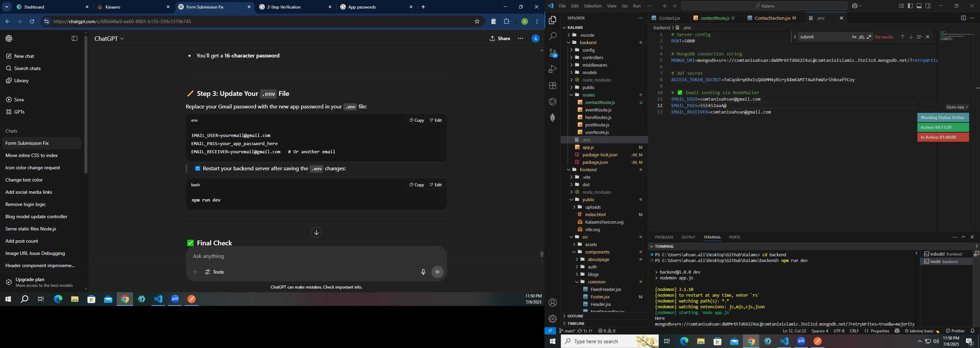This screenshot has width=980, height=348.
Task: Toggle VS Code secondary side bar visibility
Action: (x=928, y=6)
